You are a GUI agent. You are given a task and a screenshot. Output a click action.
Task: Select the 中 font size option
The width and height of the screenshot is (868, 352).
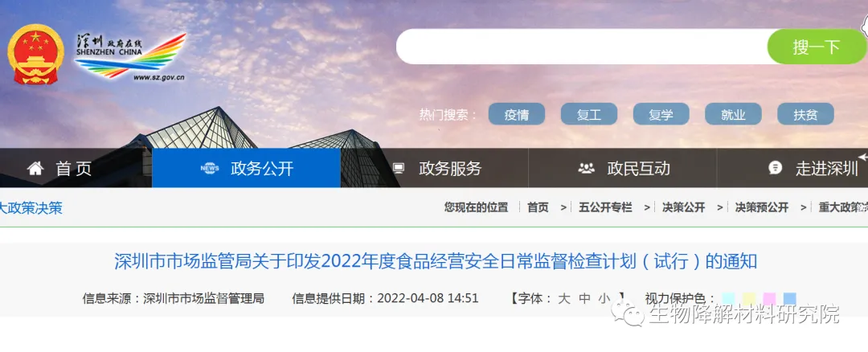pos(584,298)
